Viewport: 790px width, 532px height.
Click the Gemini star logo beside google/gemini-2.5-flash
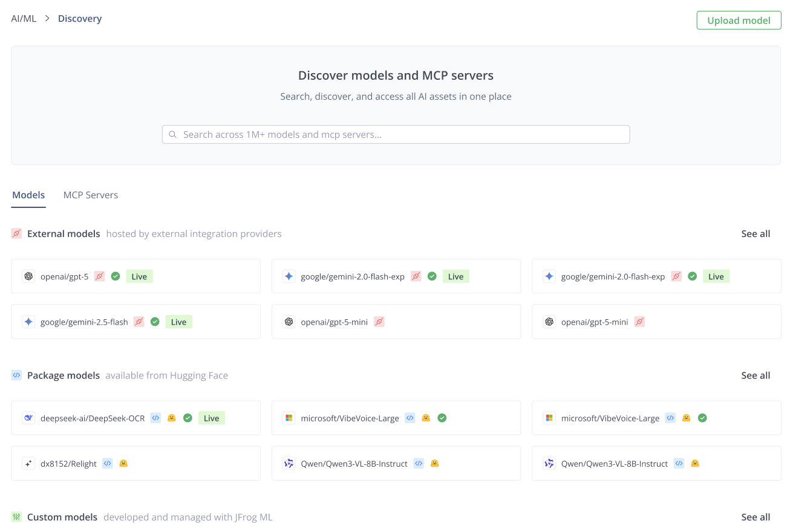coord(28,322)
